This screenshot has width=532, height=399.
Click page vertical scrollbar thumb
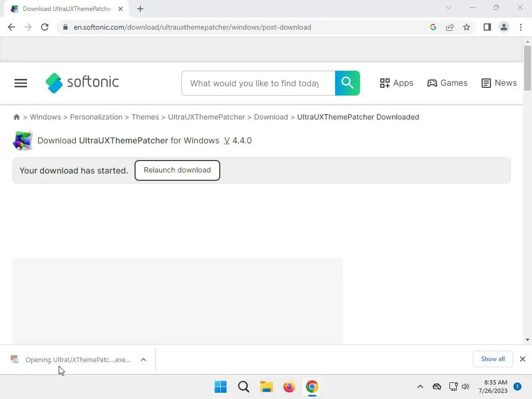pos(527,68)
